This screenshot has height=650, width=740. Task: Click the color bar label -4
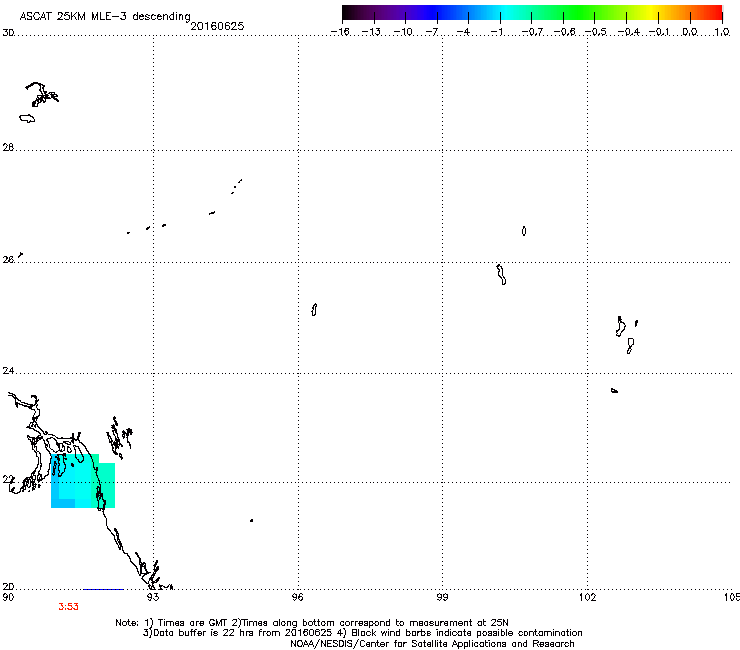click(464, 32)
